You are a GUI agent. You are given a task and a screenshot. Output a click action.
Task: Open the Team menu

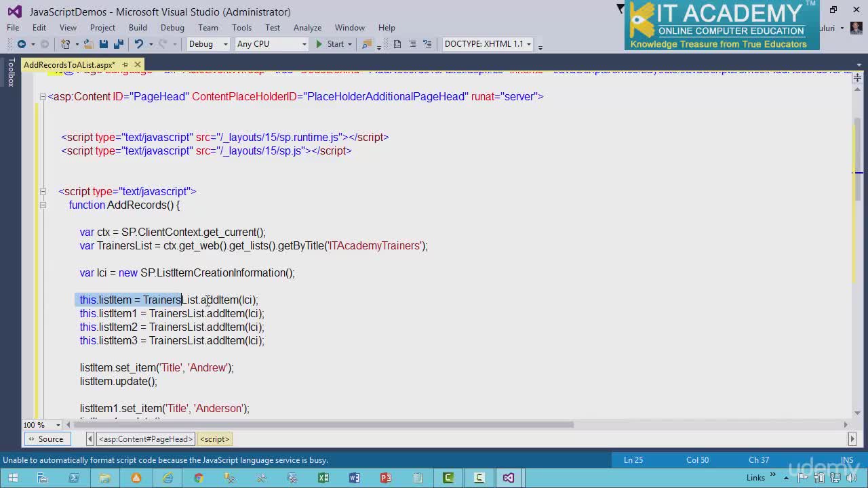(x=208, y=28)
